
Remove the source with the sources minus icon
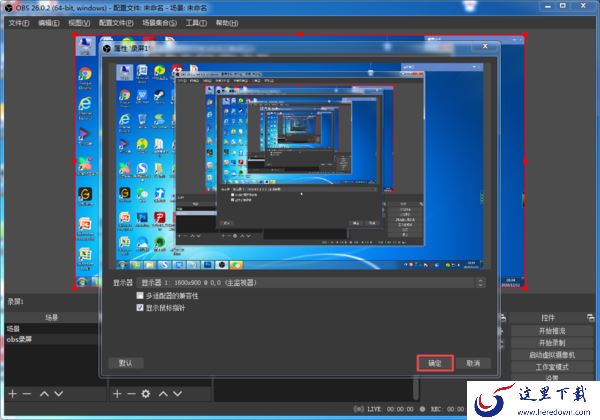point(131,394)
